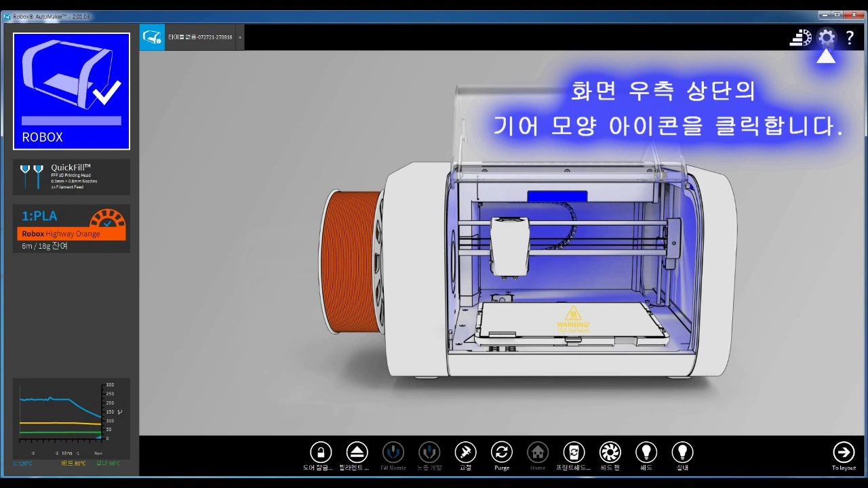
Task: Open the gear-shaped preferences icon
Action: tap(826, 37)
